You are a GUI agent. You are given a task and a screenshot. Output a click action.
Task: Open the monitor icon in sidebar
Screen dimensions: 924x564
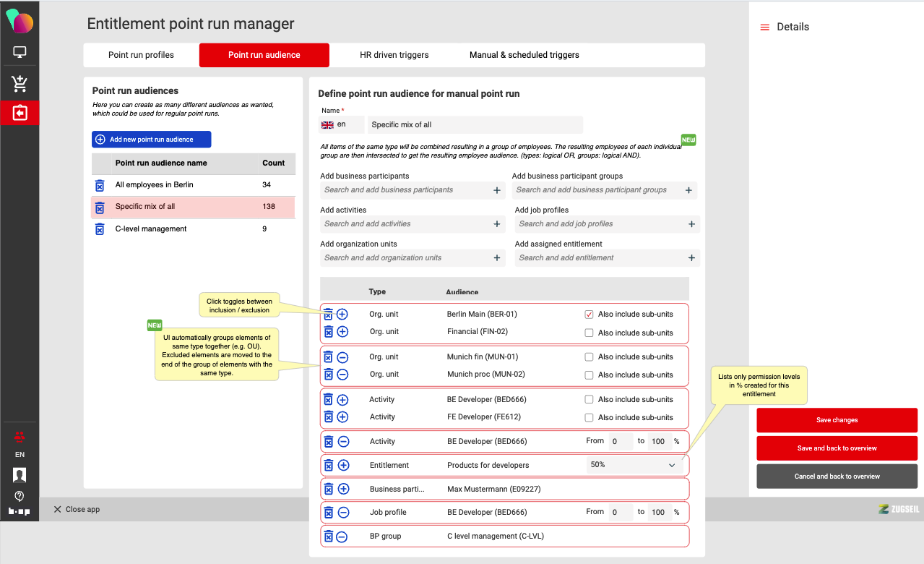(x=20, y=52)
